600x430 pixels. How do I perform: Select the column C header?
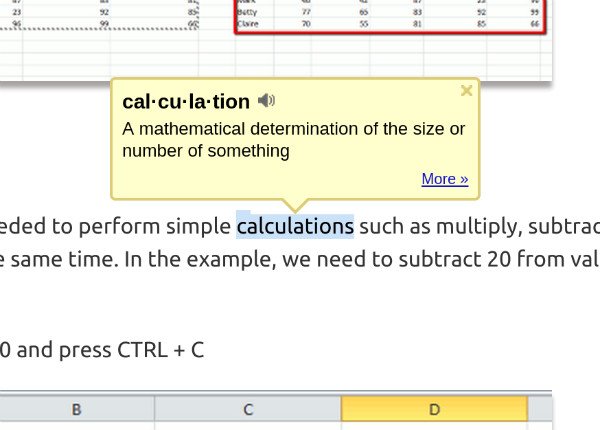(x=248, y=408)
